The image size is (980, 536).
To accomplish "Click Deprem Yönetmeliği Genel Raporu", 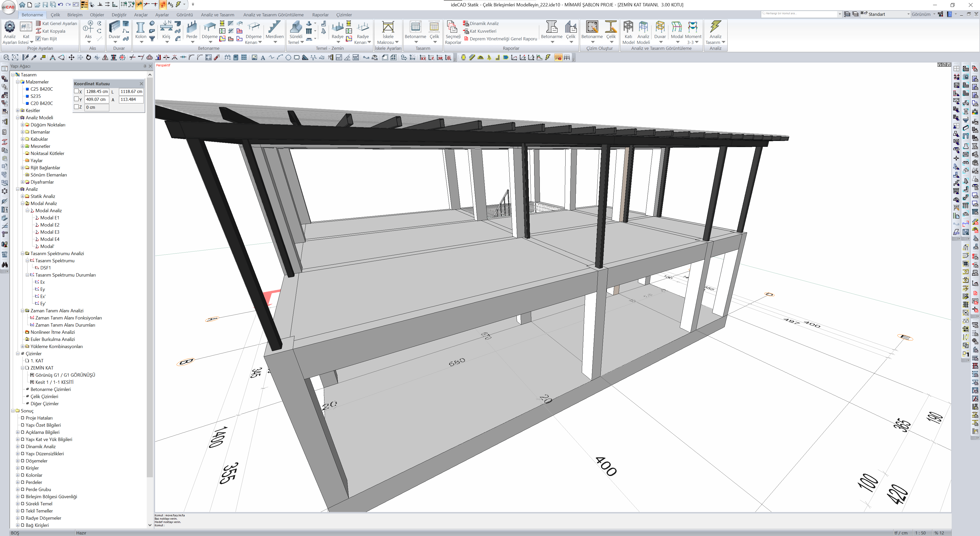I will [503, 39].
